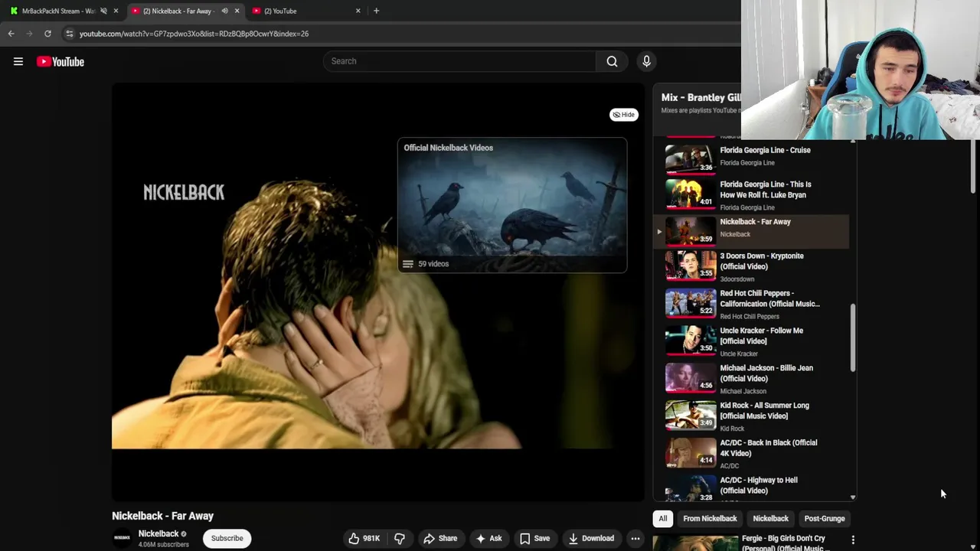Open the Ask AI button
Image resolution: width=980 pixels, height=551 pixels.
point(488,539)
